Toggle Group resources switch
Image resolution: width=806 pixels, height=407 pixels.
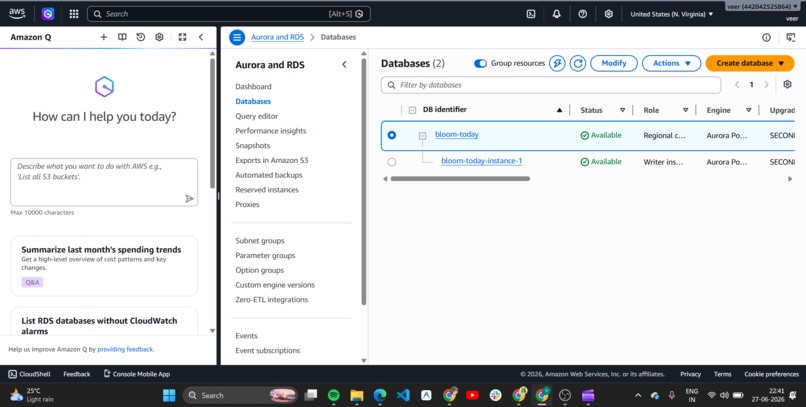(480, 63)
